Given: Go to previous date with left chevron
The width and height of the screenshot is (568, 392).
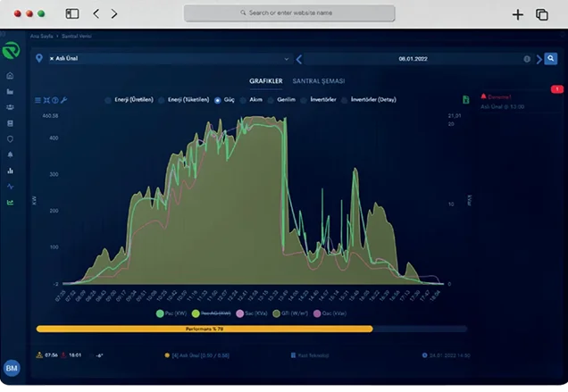Looking at the screenshot, I should (x=299, y=59).
